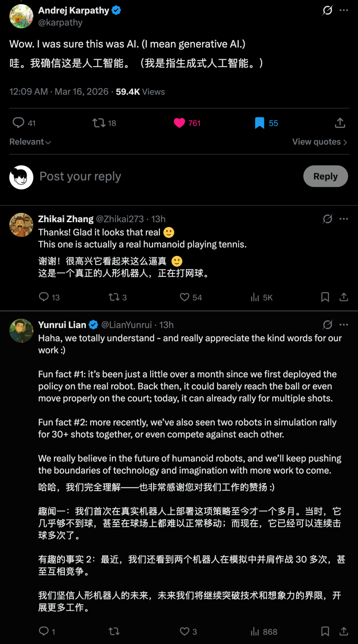Remove the bookmark from Karpathy's post
This screenshot has width=358, height=644.
coord(260,123)
